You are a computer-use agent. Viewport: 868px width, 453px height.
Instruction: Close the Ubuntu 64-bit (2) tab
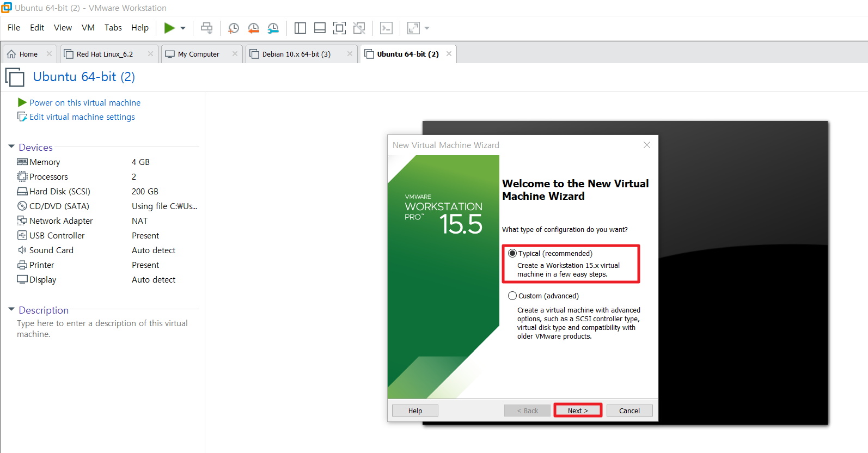coord(449,54)
